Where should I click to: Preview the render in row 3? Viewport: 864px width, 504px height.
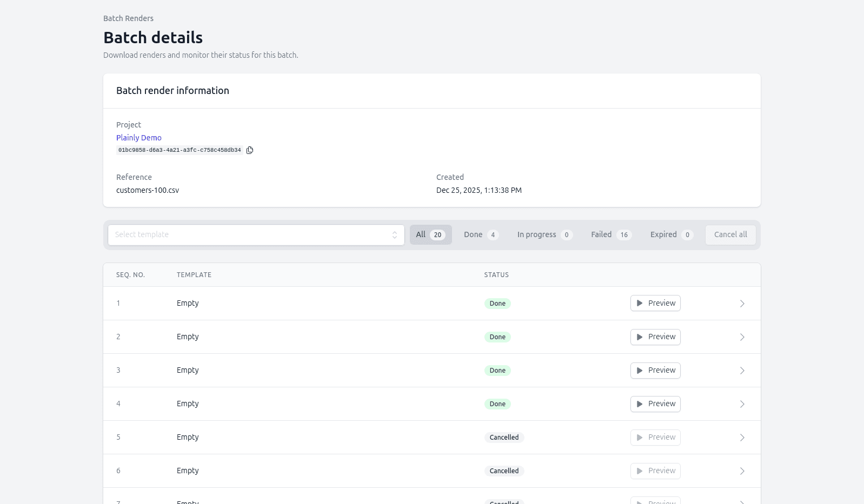[x=655, y=370]
